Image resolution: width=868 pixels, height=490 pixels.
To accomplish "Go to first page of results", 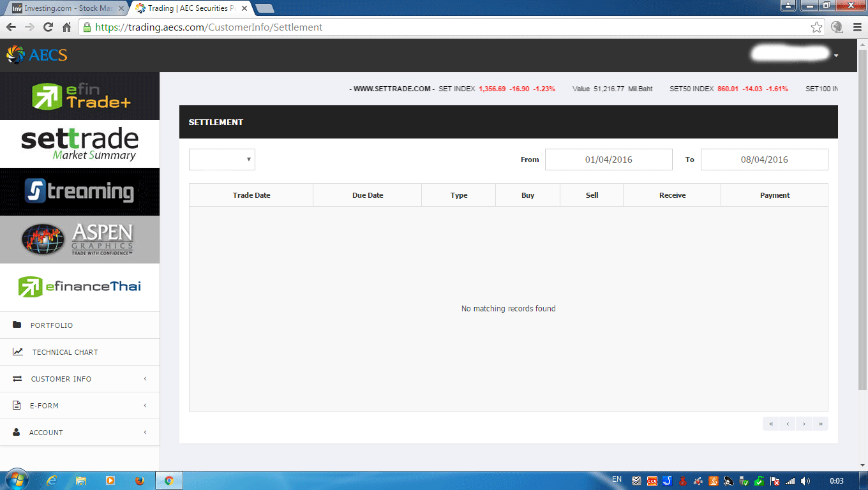I will (771, 424).
